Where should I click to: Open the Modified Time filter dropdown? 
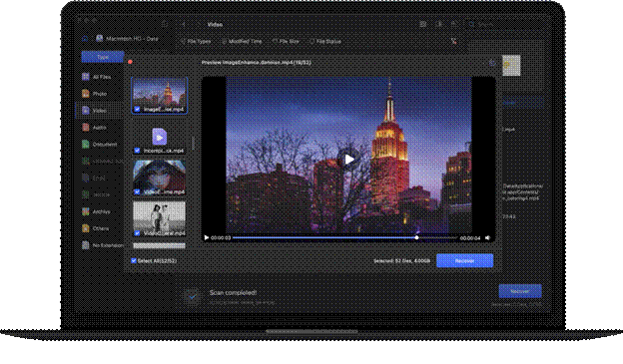pyautogui.click(x=242, y=41)
